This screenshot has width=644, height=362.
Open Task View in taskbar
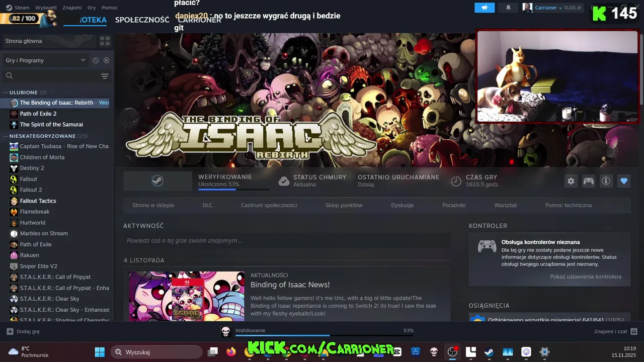[x=213, y=352]
